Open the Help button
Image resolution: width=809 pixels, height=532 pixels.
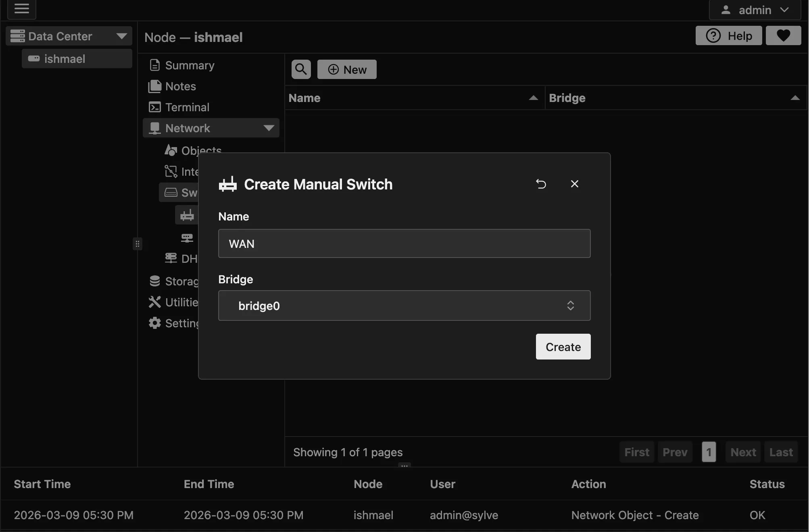point(728,36)
